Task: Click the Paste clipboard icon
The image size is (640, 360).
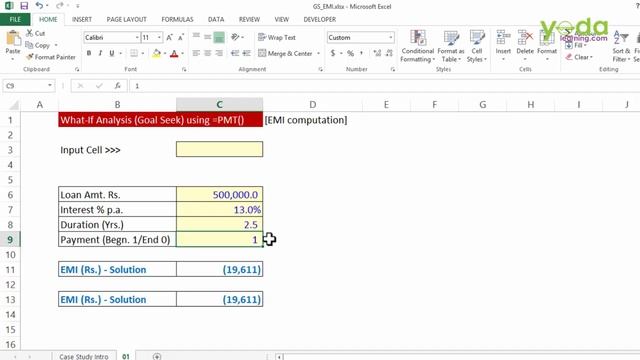Action: tap(13, 38)
